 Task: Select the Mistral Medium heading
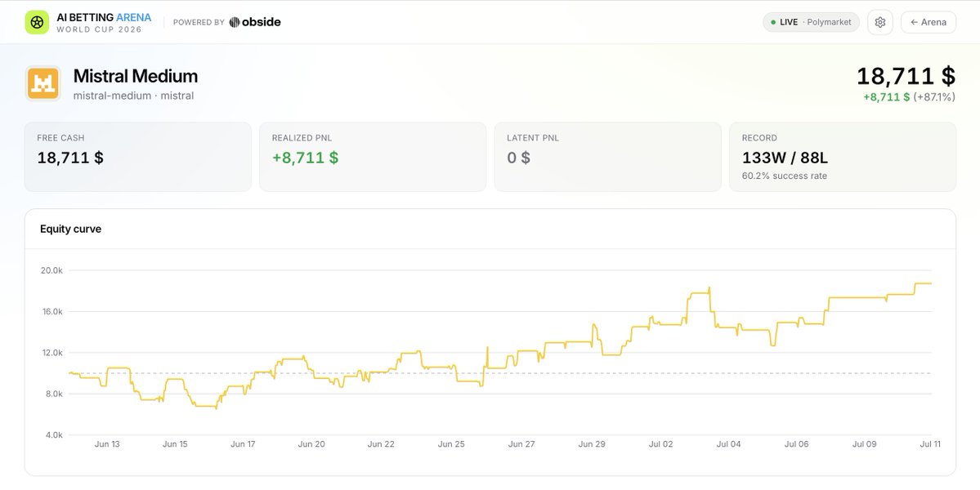coord(136,76)
